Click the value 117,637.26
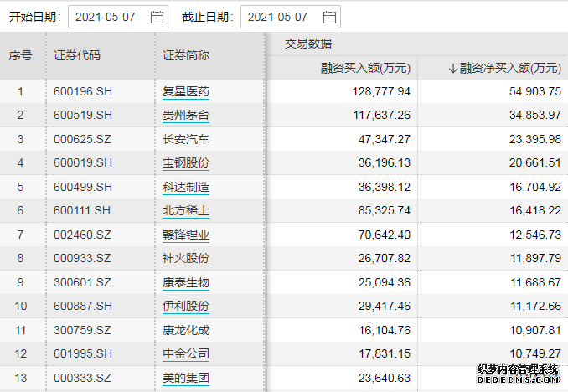Image resolution: width=568 pixels, height=392 pixels. point(382,116)
